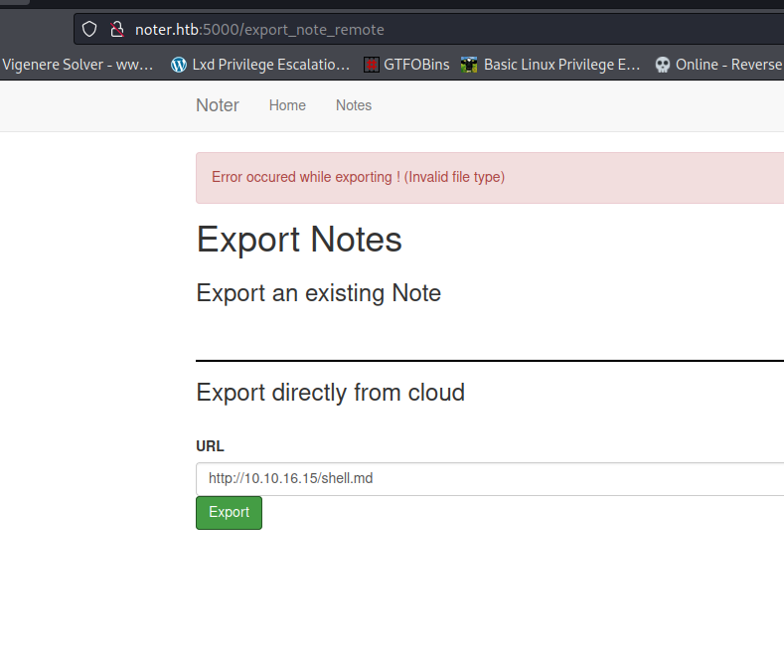Click the Basic Linux Privilege bookmark favicon
The image size is (784, 672).
[469, 65]
